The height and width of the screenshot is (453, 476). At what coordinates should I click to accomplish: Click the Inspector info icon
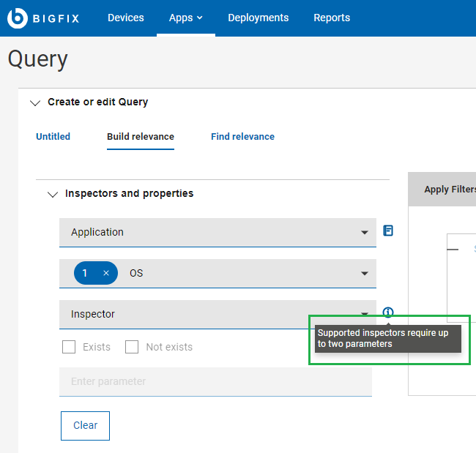pos(388,312)
